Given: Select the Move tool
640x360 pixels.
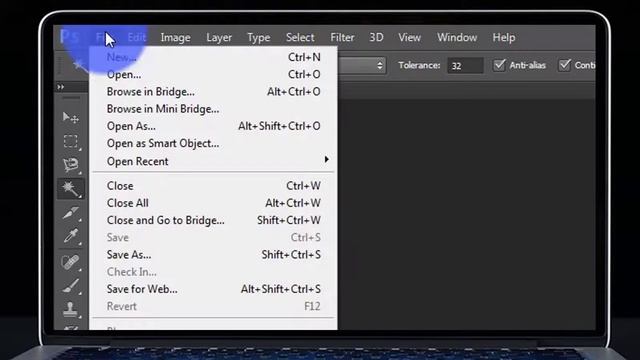Looking at the screenshot, I should (x=71, y=118).
